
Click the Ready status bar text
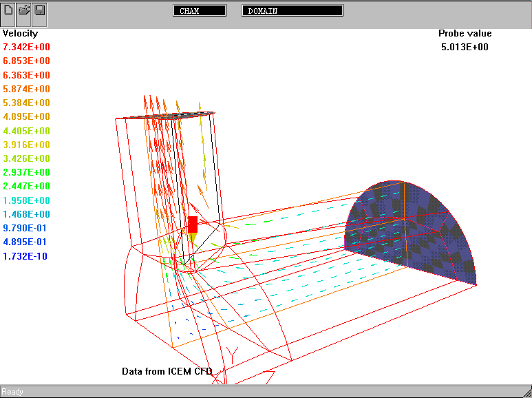tap(12, 392)
